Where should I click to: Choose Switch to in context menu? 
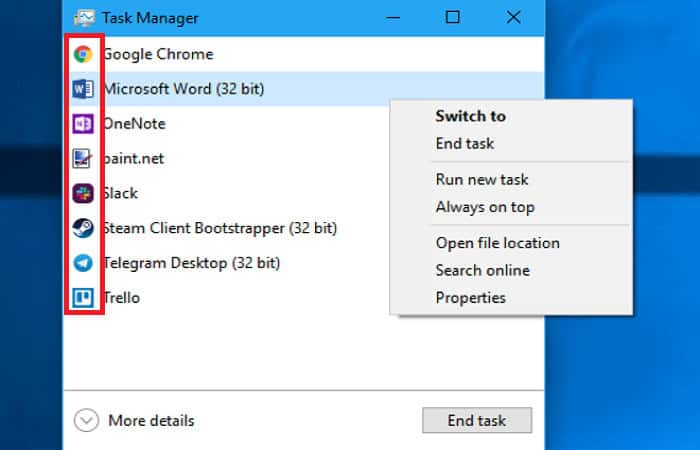(x=471, y=116)
